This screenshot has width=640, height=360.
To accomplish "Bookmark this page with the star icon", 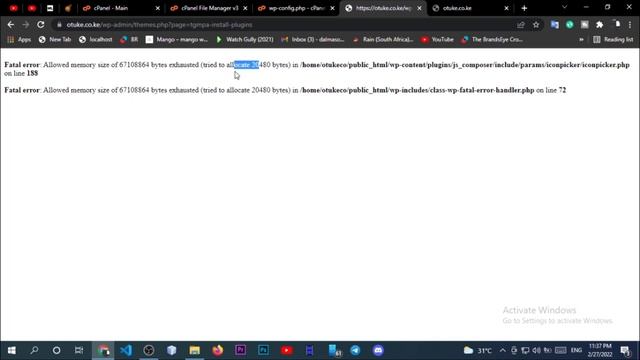I will tap(536, 25).
